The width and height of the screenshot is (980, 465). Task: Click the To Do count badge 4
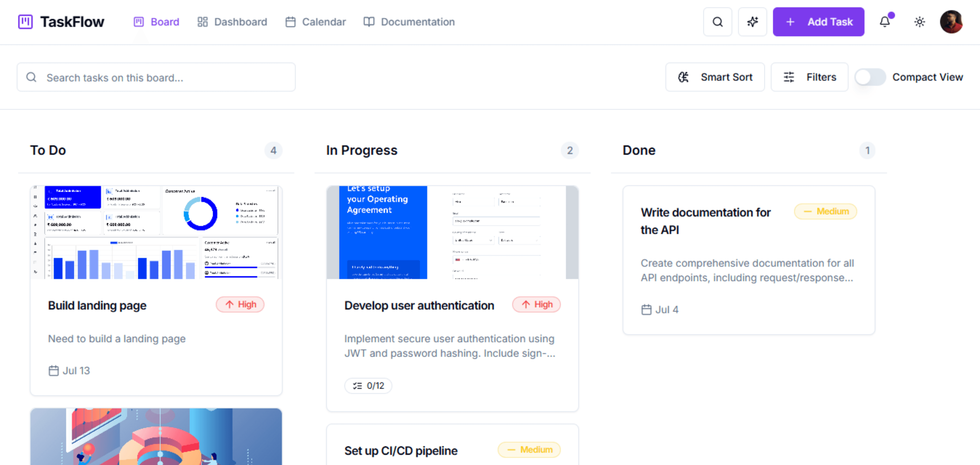[x=273, y=151]
